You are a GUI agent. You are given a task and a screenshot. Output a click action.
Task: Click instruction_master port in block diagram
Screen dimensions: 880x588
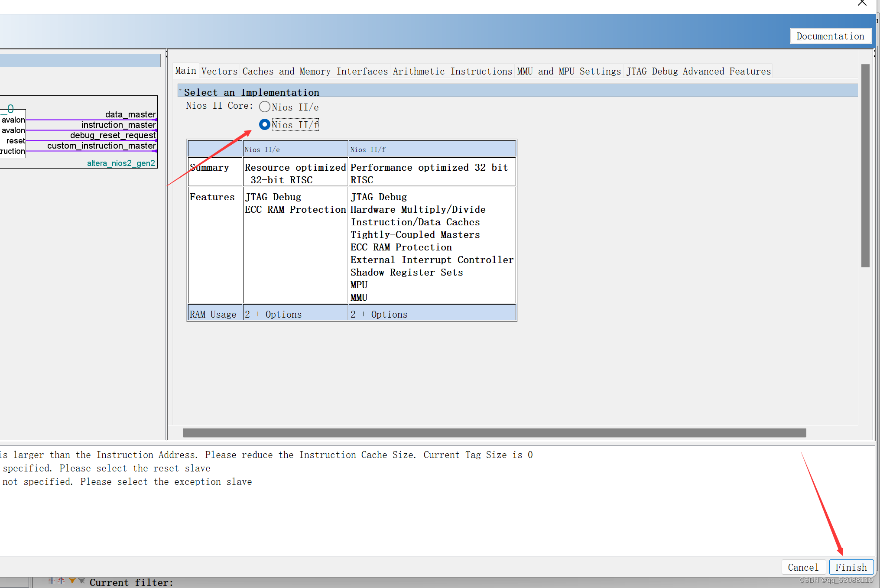tap(118, 125)
